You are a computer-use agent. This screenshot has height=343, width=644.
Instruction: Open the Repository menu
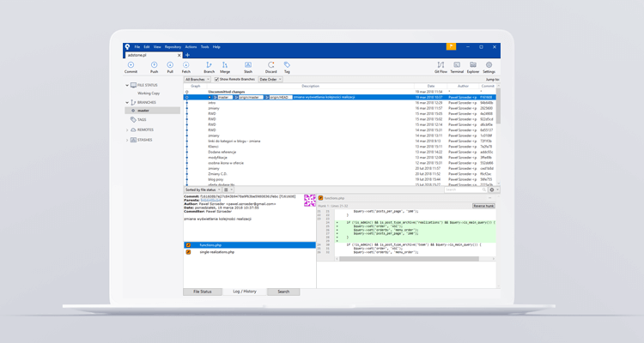coord(173,47)
